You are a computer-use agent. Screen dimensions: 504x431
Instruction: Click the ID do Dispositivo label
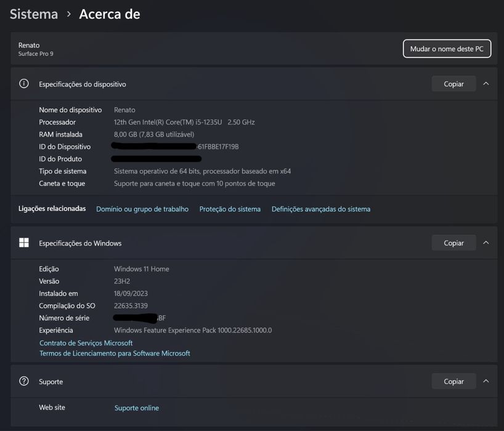65,147
